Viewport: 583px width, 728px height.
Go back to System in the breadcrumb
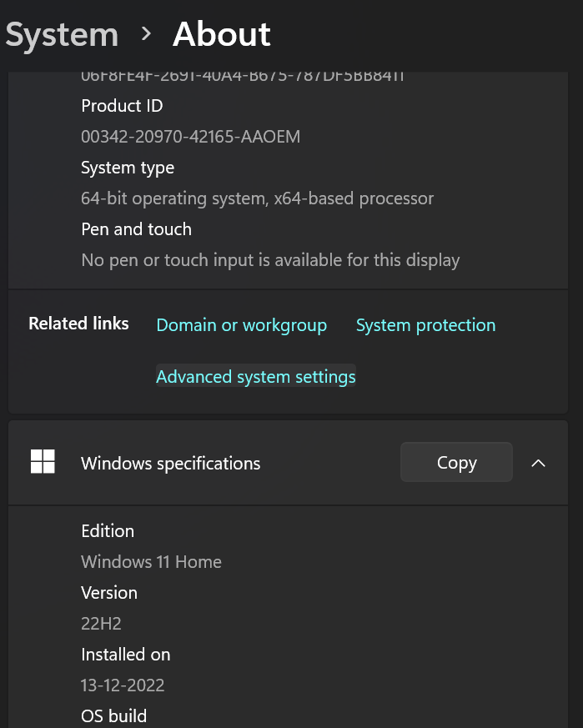(62, 35)
